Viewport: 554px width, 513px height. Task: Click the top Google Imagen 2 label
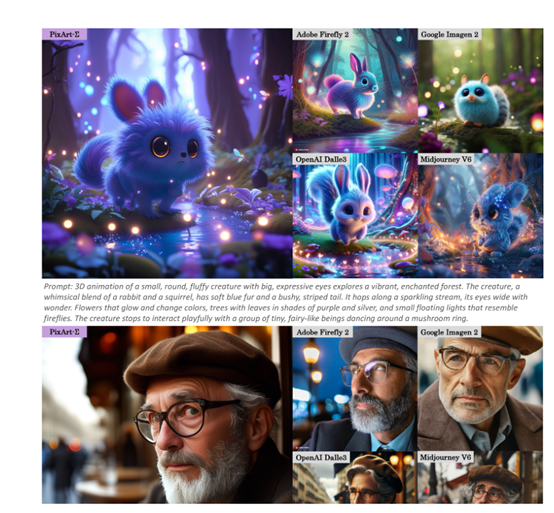[449, 34]
